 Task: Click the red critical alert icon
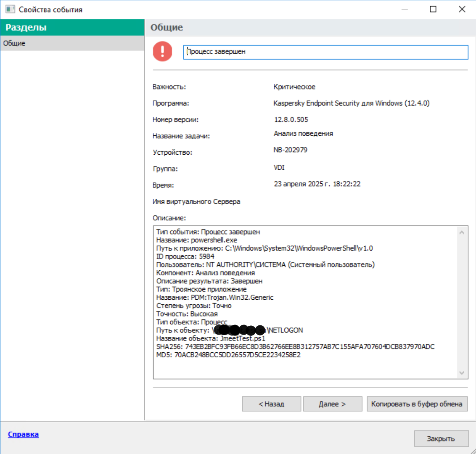tap(162, 51)
